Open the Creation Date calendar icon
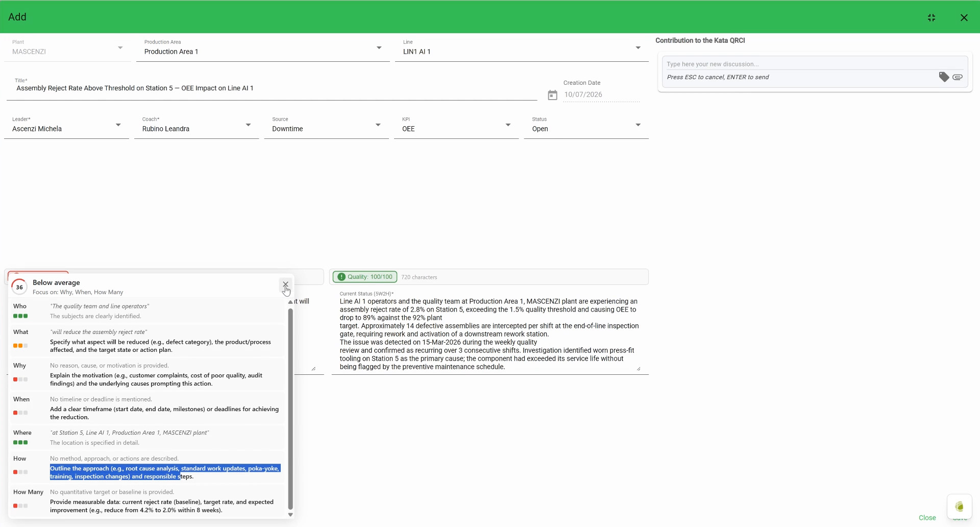The height and width of the screenshot is (527, 980). coord(553,95)
